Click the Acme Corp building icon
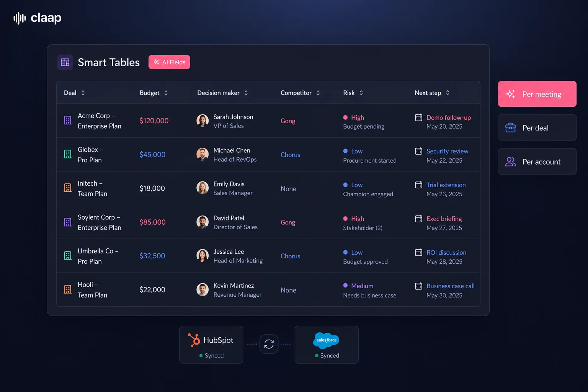This screenshot has width=588, height=392. click(x=68, y=120)
